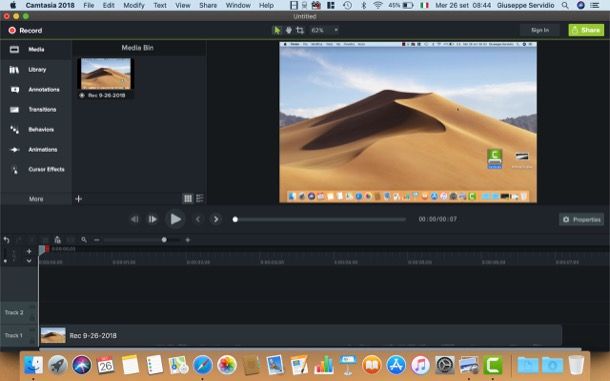610x381 pixels.
Task: Add media with the plus icon
Action: [78, 199]
